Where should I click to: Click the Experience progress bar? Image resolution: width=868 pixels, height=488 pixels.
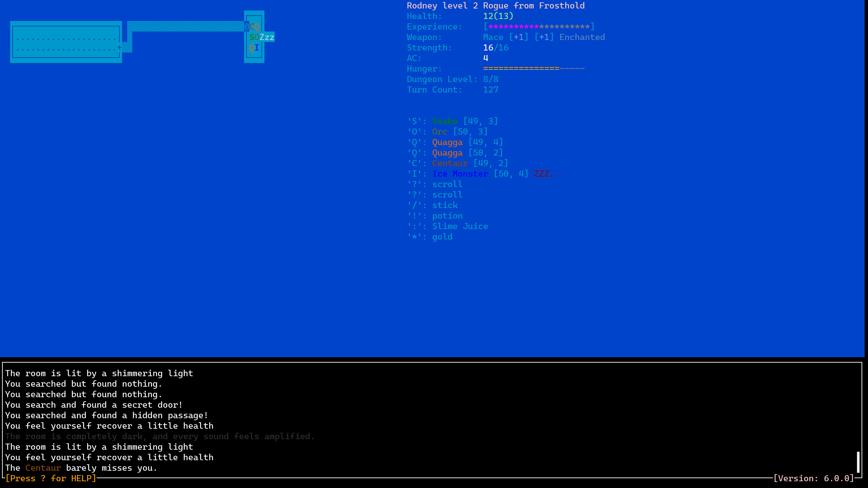point(539,26)
